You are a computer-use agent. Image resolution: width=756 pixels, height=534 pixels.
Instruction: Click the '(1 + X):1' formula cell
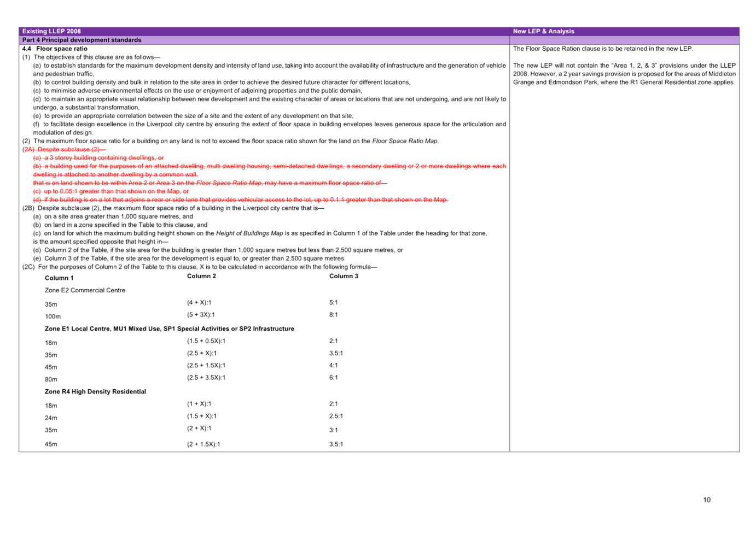(199, 404)
